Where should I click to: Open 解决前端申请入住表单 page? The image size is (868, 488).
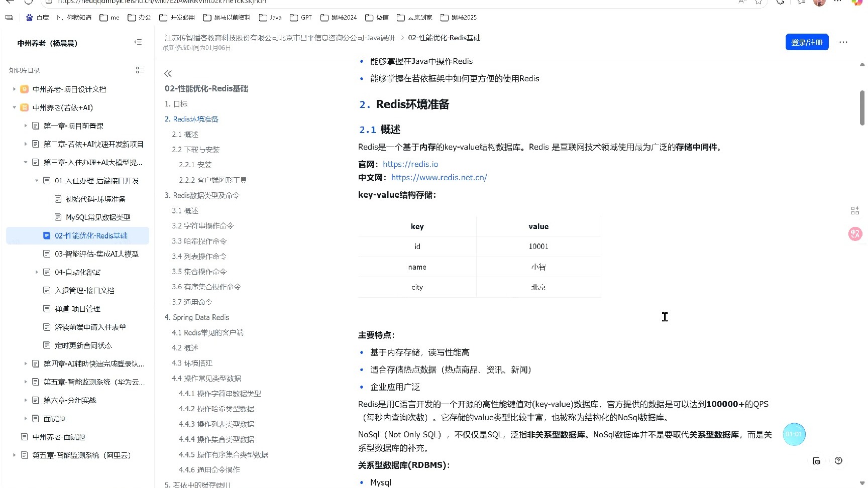pyautogui.click(x=90, y=327)
